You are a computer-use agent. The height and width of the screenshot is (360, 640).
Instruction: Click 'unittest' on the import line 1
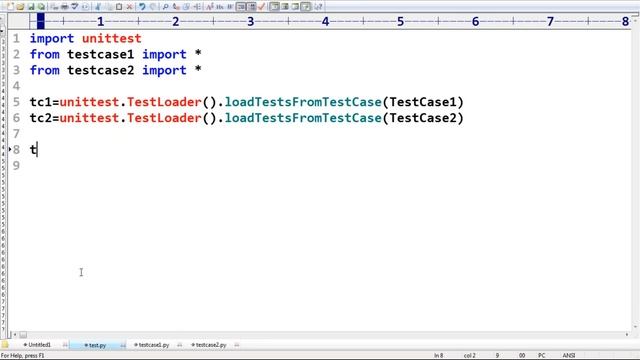[111, 38]
